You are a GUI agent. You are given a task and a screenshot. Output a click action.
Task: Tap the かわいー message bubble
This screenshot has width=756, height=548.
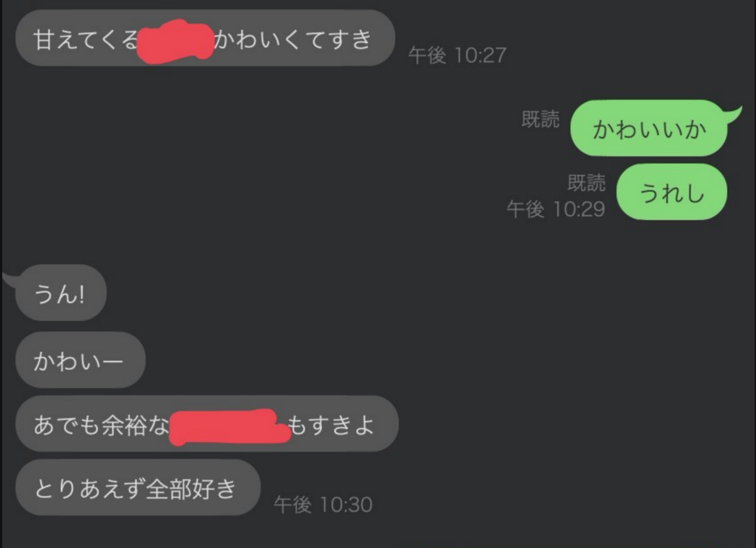coord(80,360)
